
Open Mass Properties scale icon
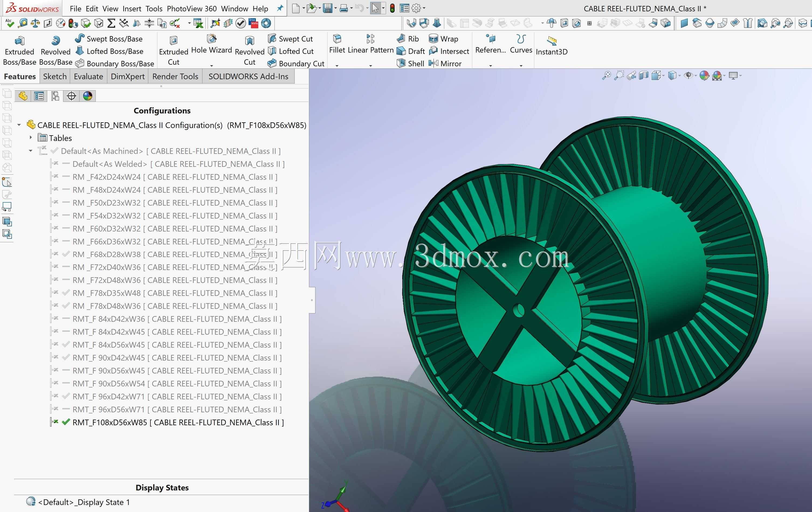pos(35,23)
